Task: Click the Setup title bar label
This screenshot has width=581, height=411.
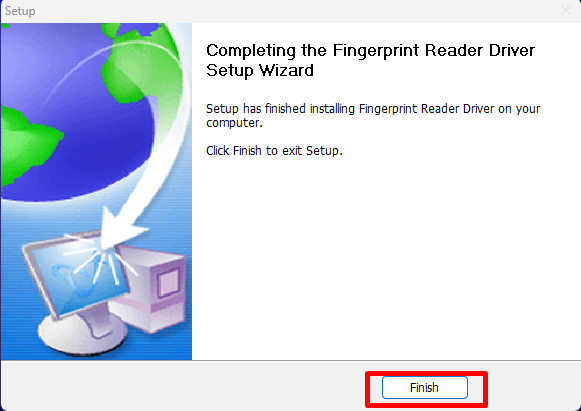Action: (x=20, y=11)
